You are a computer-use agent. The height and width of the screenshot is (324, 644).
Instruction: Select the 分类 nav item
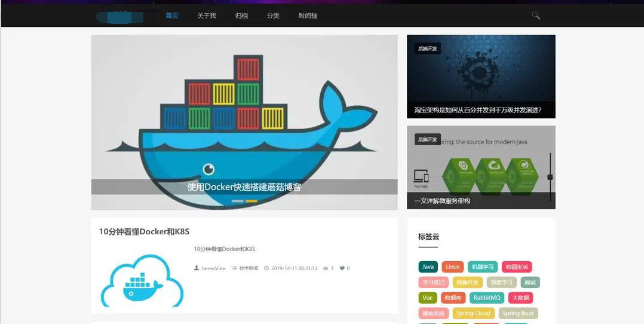click(x=273, y=16)
